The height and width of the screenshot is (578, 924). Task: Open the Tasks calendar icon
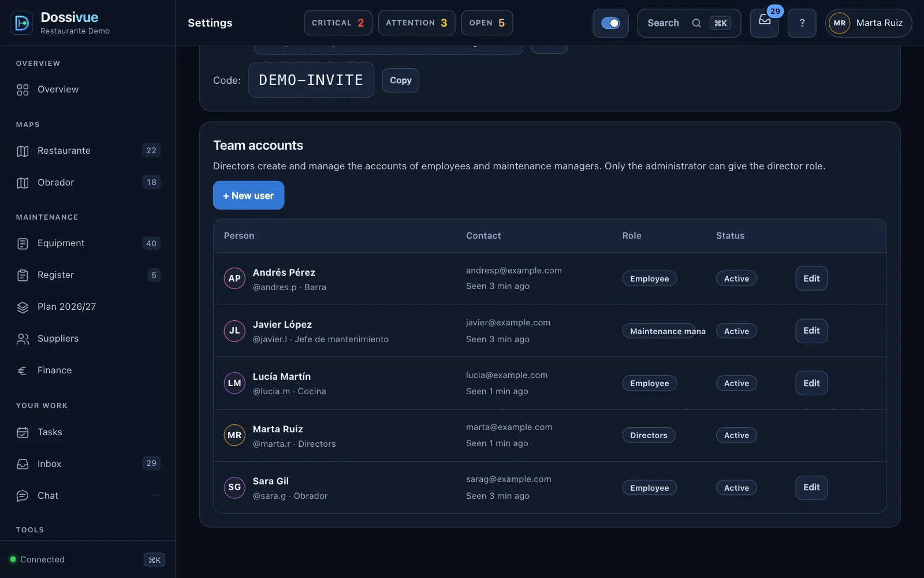tap(23, 432)
